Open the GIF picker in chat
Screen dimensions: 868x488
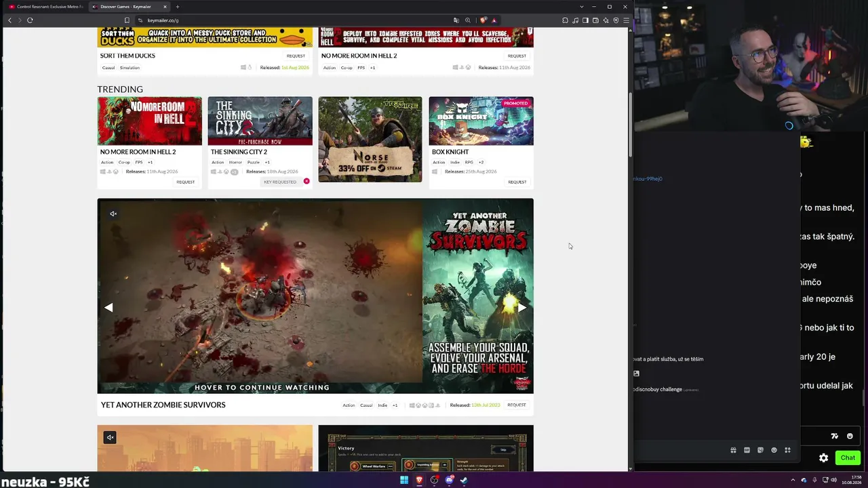pyautogui.click(x=747, y=450)
